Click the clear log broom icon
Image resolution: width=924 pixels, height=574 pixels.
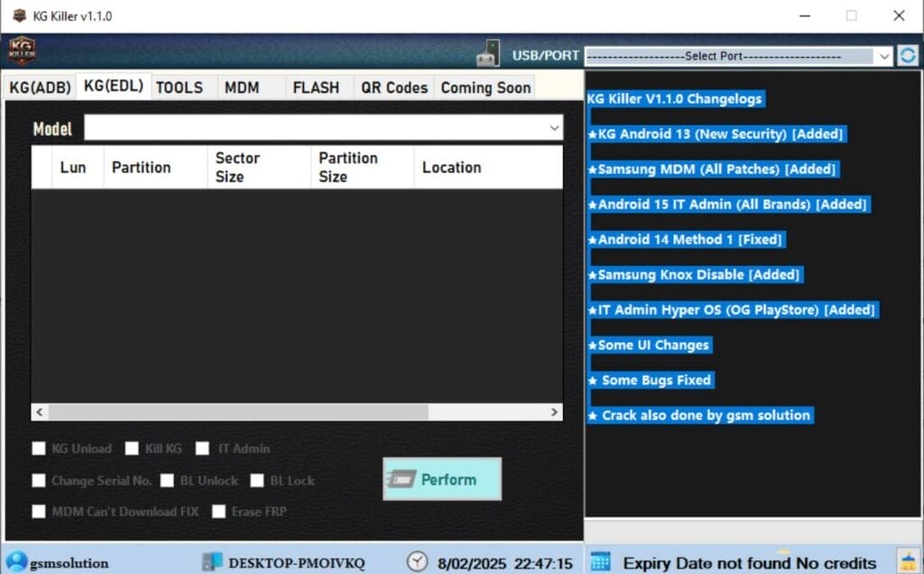[907, 561]
